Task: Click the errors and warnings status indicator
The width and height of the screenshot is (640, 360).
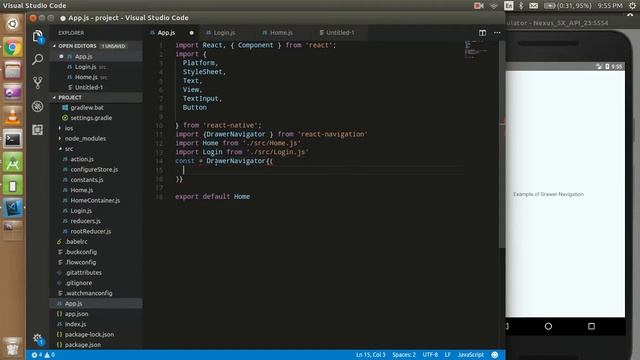Action: coord(43,355)
